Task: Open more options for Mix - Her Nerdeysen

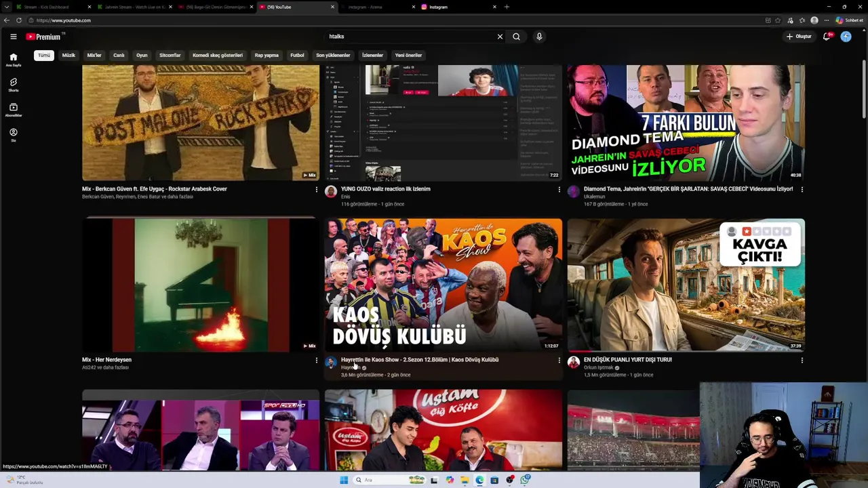Action: [316, 361]
